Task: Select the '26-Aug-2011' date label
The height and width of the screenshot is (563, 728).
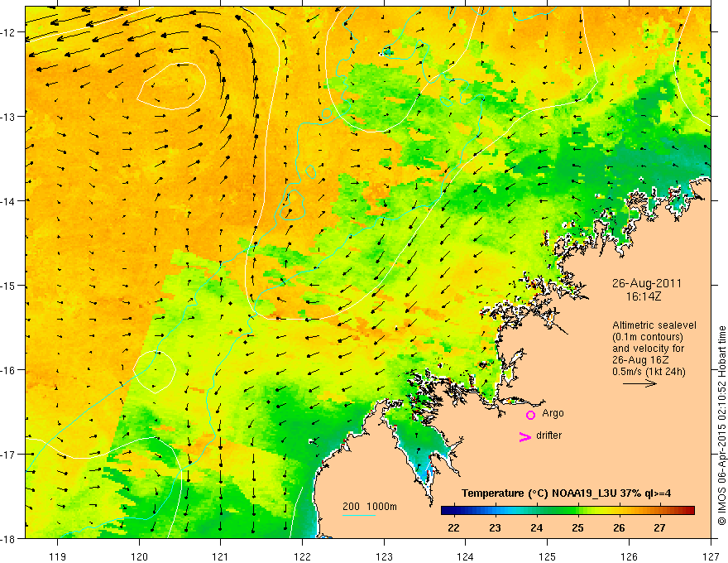Action: click(x=647, y=283)
